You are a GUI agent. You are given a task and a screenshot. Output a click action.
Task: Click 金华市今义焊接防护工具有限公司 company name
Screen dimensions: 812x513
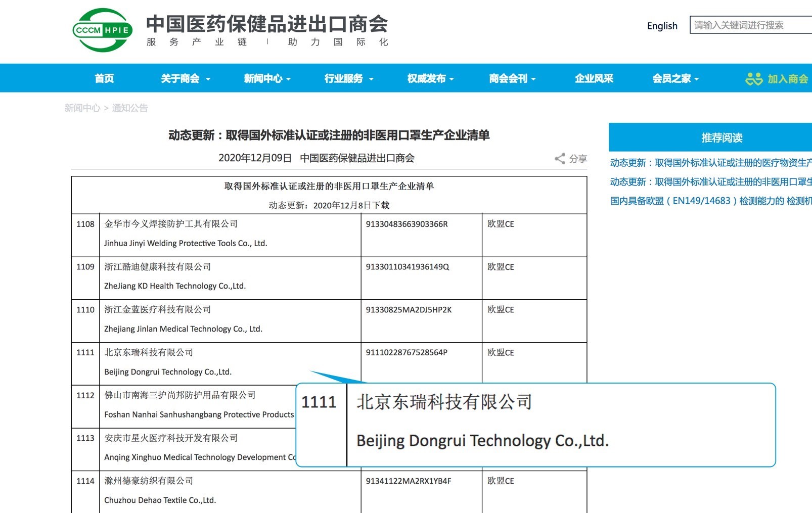(x=171, y=224)
